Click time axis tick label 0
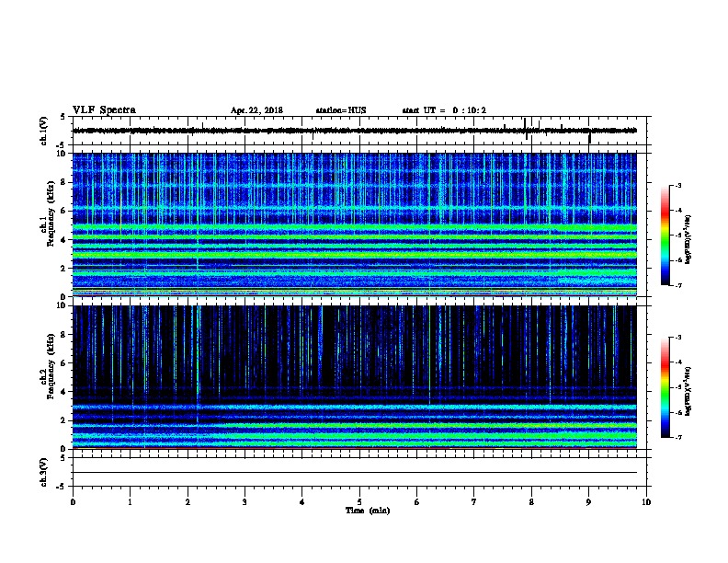 tap(73, 501)
